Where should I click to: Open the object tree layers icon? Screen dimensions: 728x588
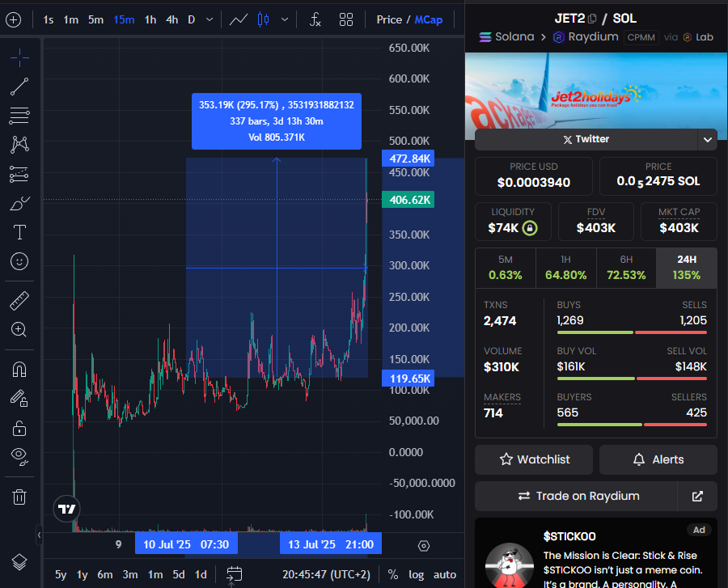[x=19, y=562]
